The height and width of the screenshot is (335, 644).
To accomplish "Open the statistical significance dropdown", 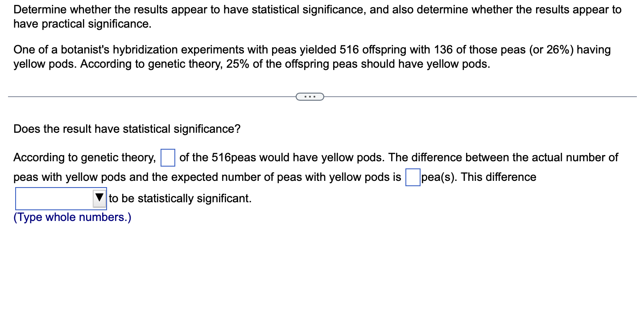I will [x=60, y=198].
